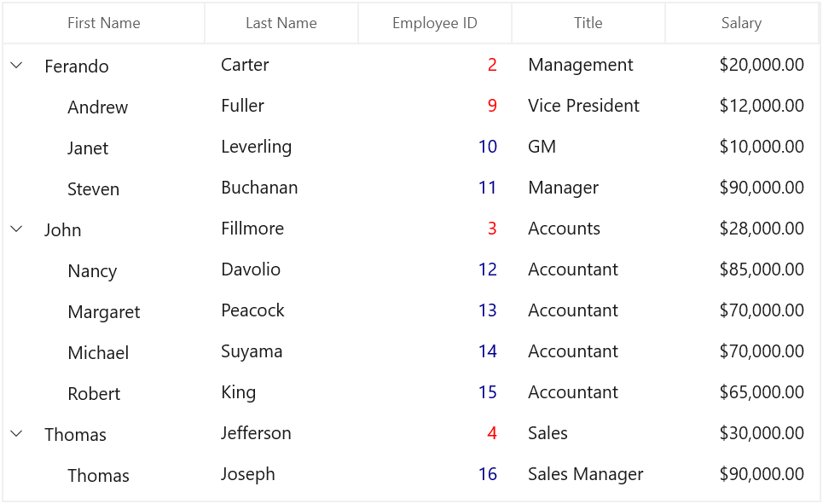Click the Employee ID column header
The height and width of the screenshot is (504, 823).
pyautogui.click(x=435, y=23)
